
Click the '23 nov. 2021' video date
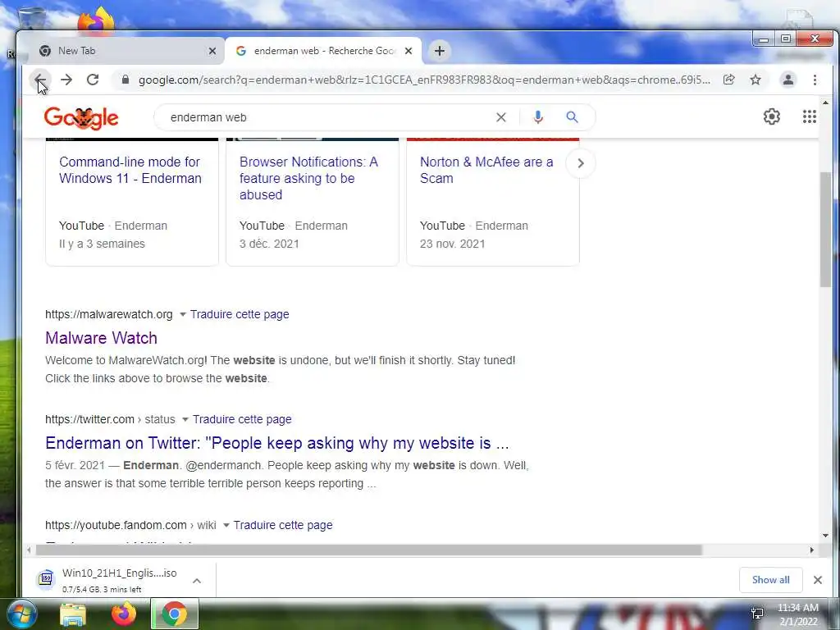[x=452, y=244]
